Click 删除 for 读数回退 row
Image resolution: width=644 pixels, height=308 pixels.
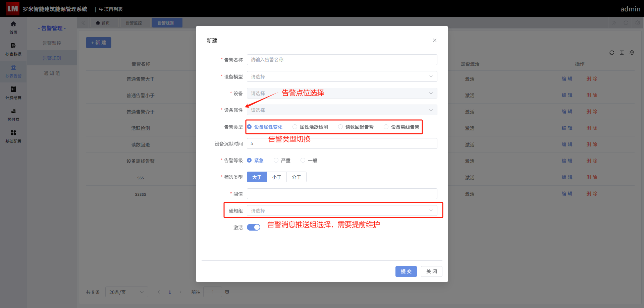[592, 144]
